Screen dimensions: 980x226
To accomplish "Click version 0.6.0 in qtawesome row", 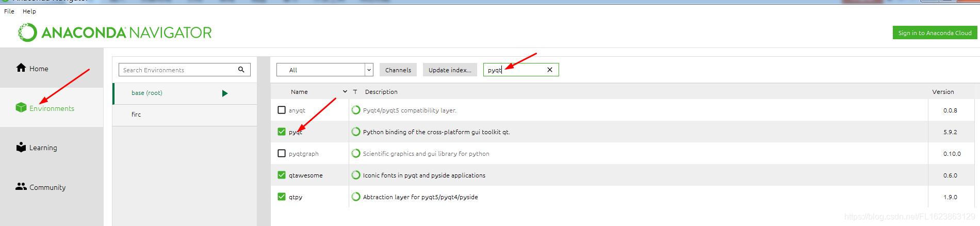I will [950, 175].
